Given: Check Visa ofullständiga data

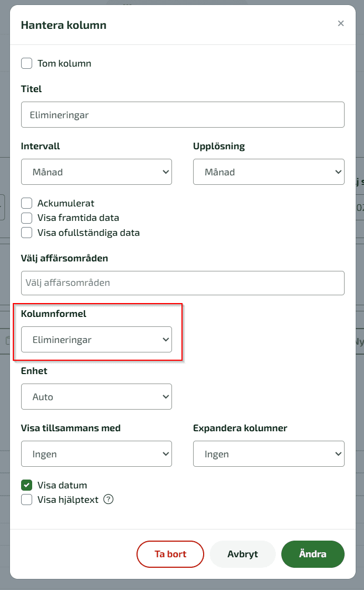Looking at the screenshot, I should click(27, 233).
